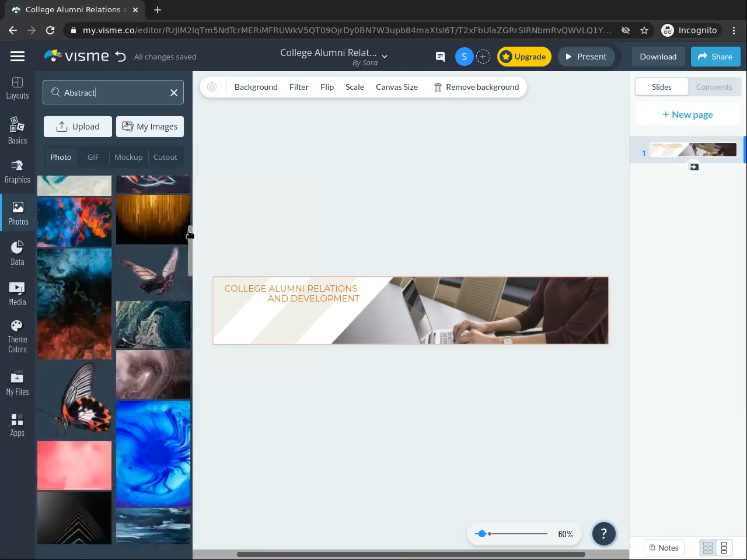Image resolution: width=747 pixels, height=560 pixels.
Task: Open My Images
Action: 150,127
